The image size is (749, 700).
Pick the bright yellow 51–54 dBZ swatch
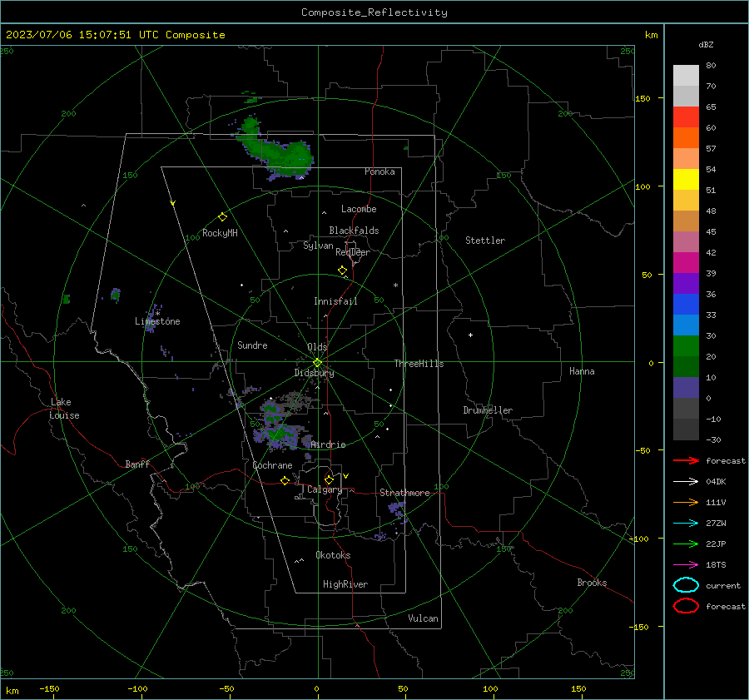click(686, 180)
